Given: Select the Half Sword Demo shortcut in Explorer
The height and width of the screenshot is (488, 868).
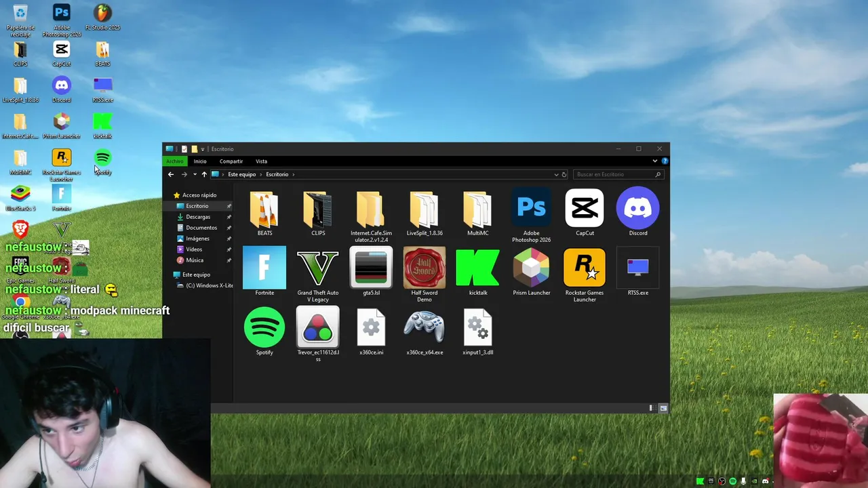Looking at the screenshot, I should point(425,275).
